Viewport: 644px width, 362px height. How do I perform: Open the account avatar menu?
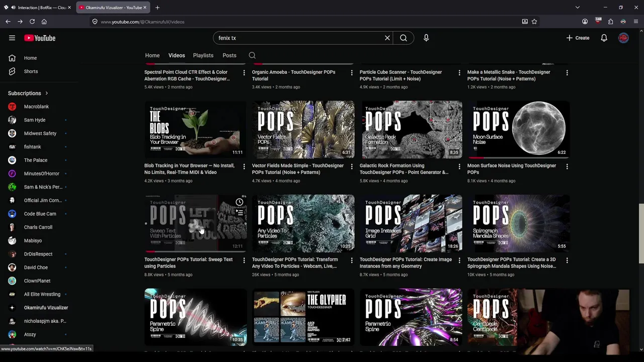pyautogui.click(x=623, y=38)
